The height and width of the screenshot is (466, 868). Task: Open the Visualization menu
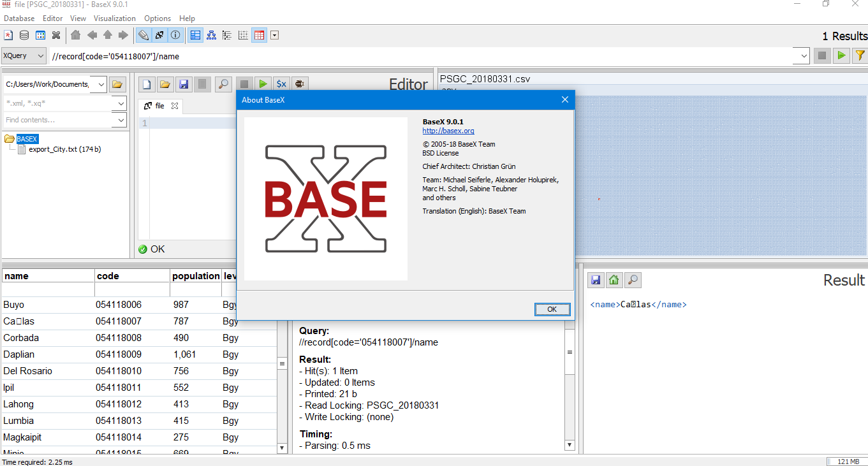(115, 18)
